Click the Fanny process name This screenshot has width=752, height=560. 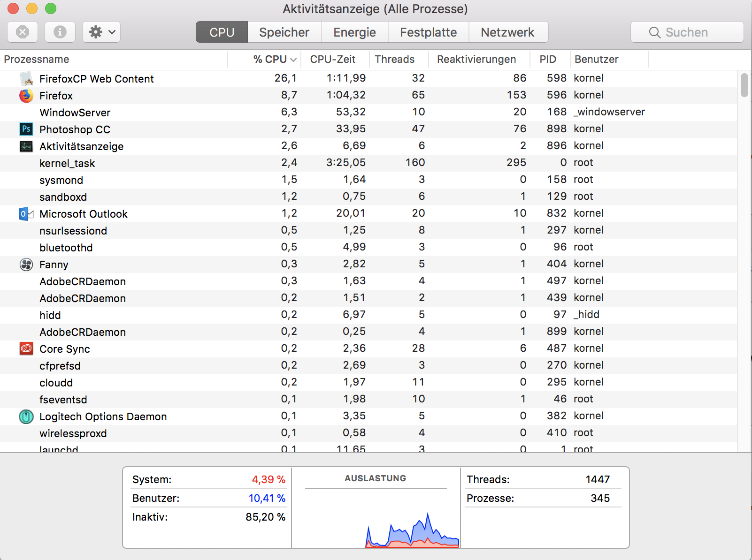pyautogui.click(x=54, y=265)
